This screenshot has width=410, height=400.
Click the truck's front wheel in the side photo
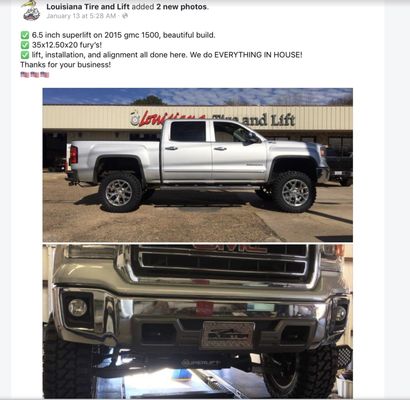coord(294,192)
